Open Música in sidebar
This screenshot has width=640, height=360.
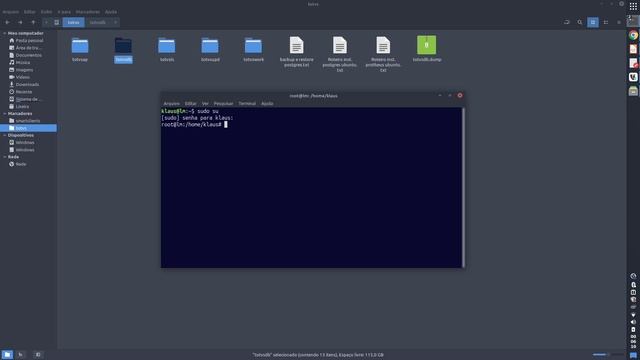pos(20,62)
